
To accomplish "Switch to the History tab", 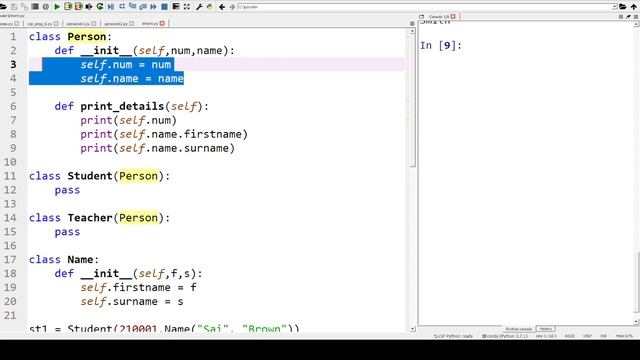I will coord(545,329).
